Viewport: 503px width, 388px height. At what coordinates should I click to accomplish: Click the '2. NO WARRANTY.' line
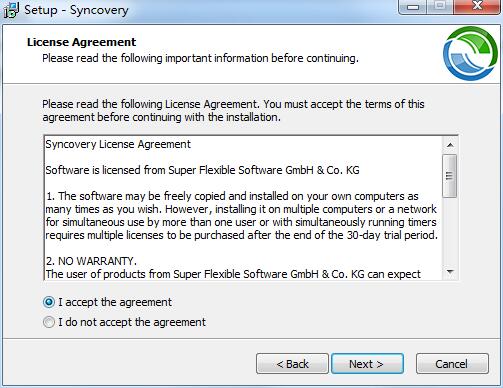coord(91,261)
